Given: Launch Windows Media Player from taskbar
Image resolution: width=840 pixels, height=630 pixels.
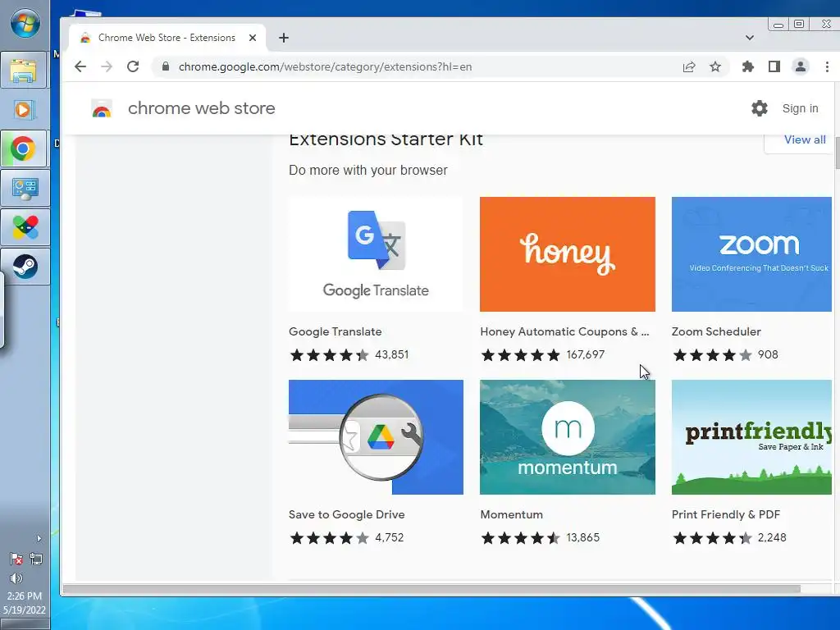Looking at the screenshot, I should click(24, 110).
